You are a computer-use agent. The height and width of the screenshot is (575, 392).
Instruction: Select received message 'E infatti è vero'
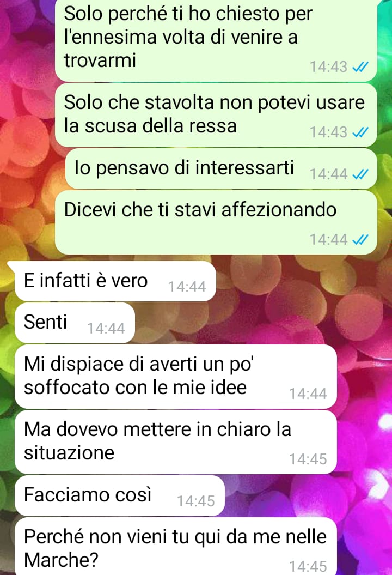pos(115,281)
